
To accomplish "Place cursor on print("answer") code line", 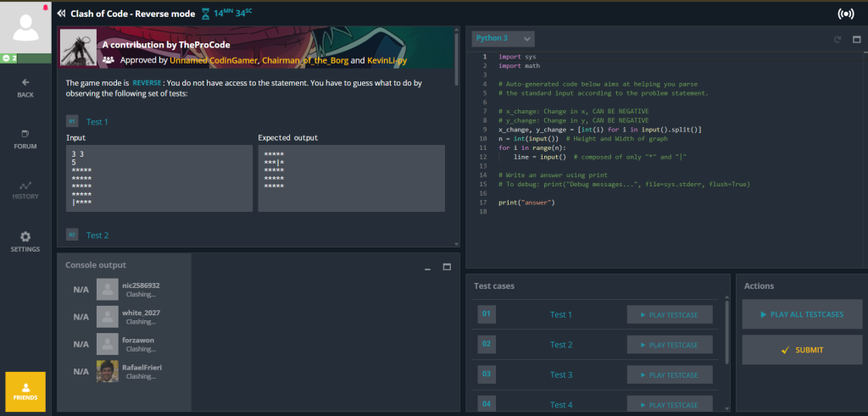I will coord(526,202).
